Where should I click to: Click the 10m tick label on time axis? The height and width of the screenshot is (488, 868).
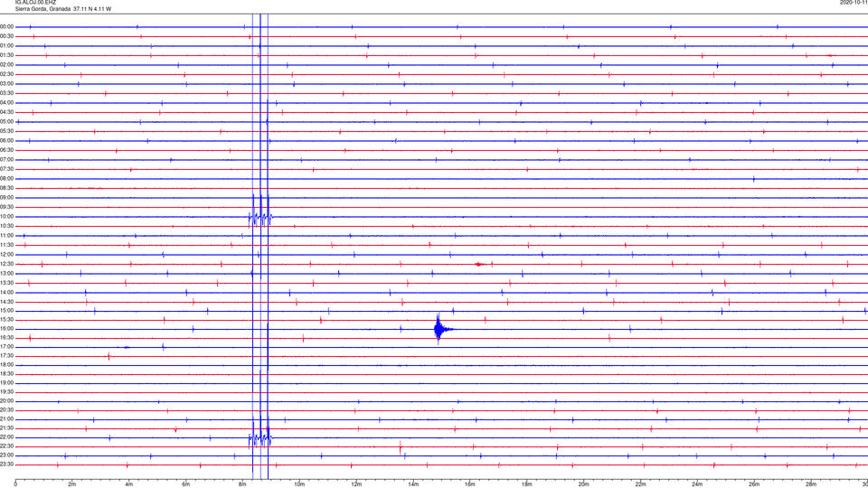[299, 484]
